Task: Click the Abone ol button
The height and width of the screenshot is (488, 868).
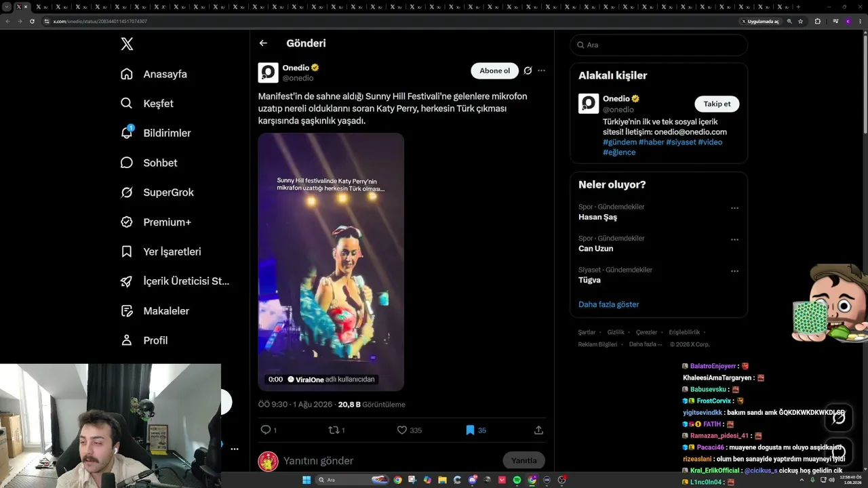Action: (494, 70)
